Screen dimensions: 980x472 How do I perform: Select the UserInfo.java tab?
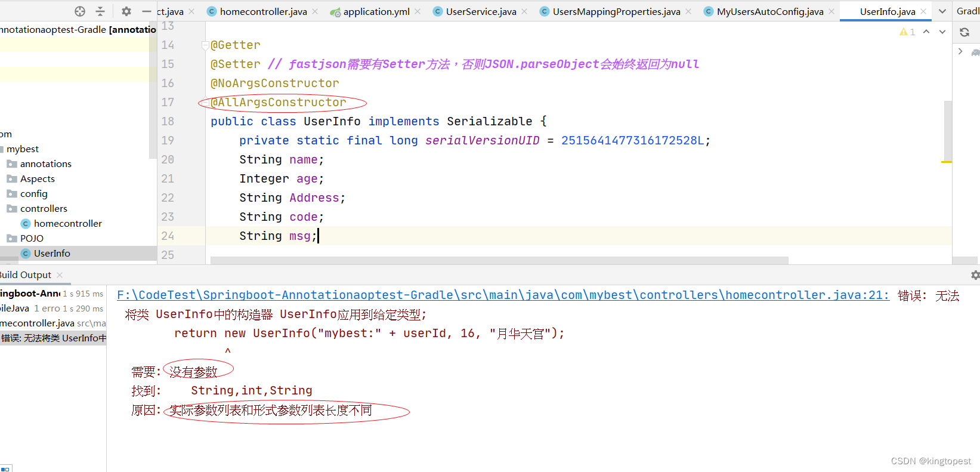click(888, 11)
